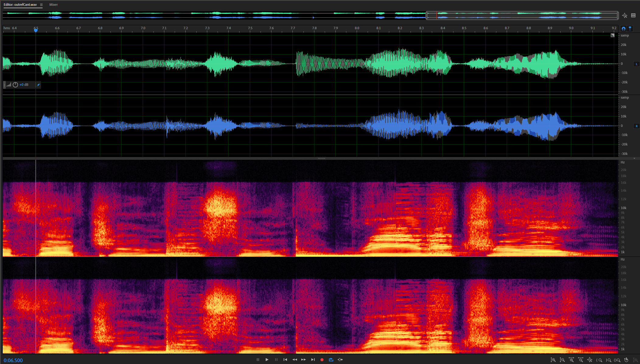The image size is (640, 364).
Task: Open overview navigator options list icon
Action: [x=633, y=16]
